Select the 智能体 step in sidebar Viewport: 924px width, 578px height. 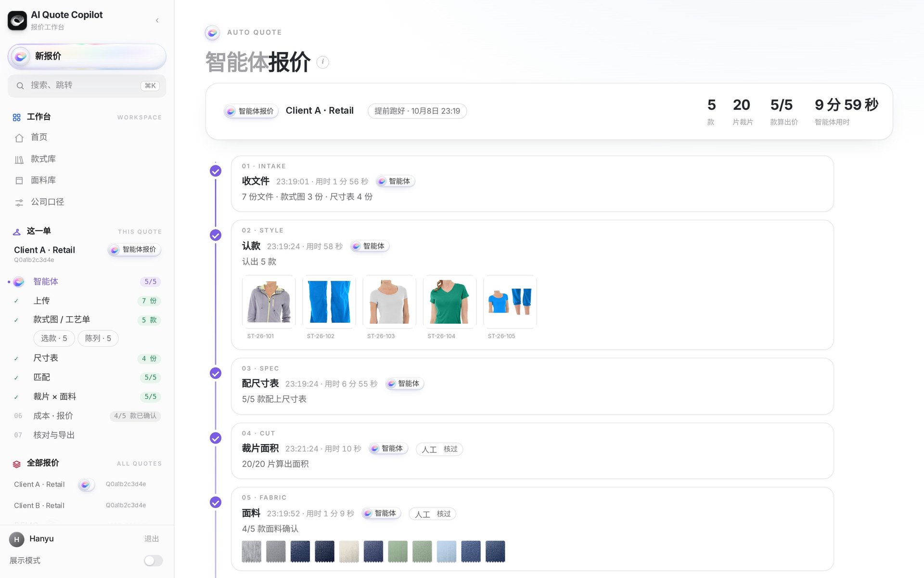87,282
